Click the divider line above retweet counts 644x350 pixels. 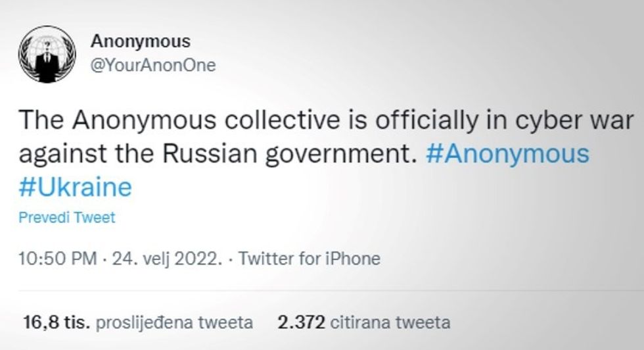(329, 290)
